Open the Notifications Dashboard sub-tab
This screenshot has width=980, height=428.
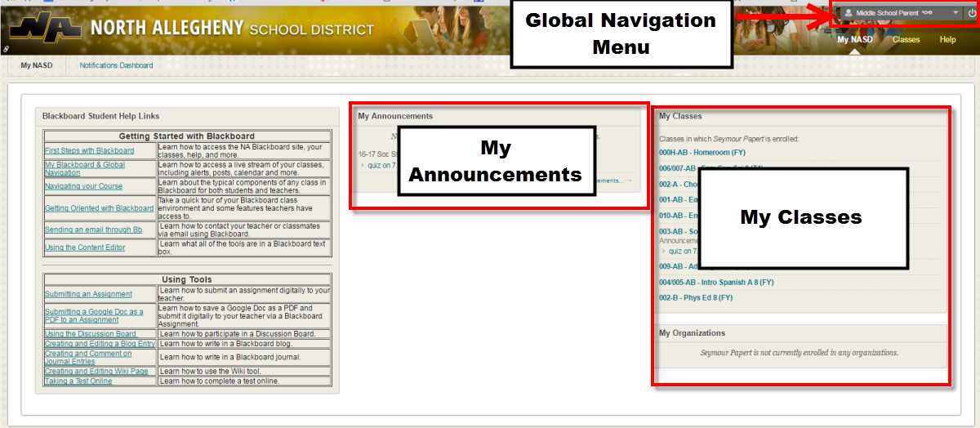tap(116, 65)
